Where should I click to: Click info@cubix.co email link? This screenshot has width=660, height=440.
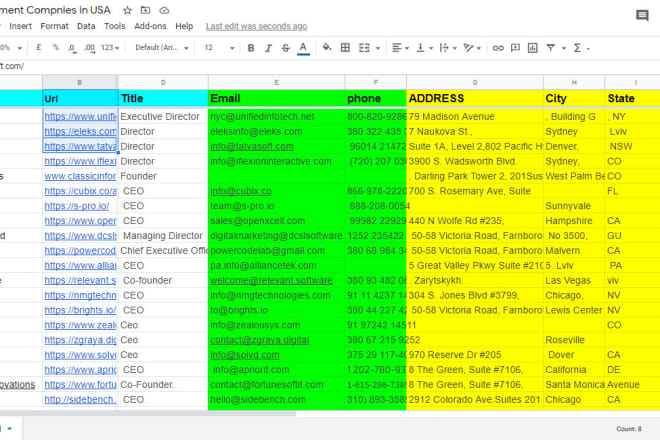click(241, 191)
